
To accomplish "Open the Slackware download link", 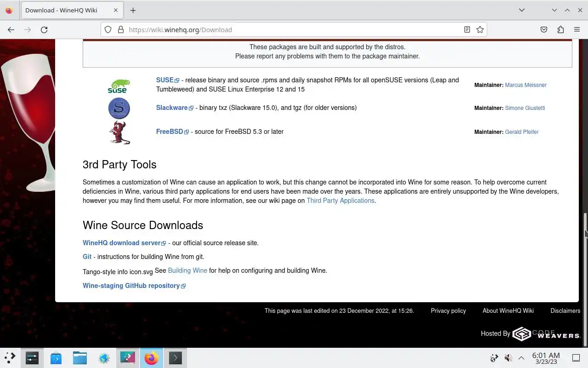I will [x=175, y=108].
